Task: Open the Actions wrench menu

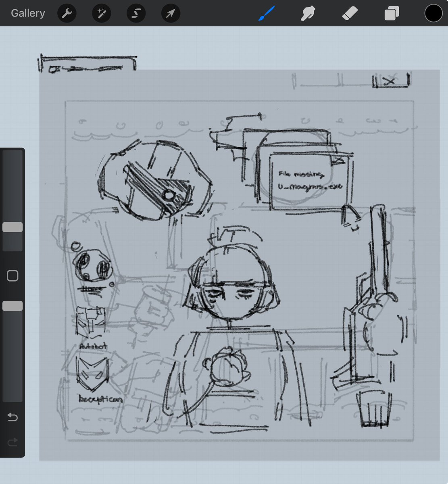Action: coord(67,13)
